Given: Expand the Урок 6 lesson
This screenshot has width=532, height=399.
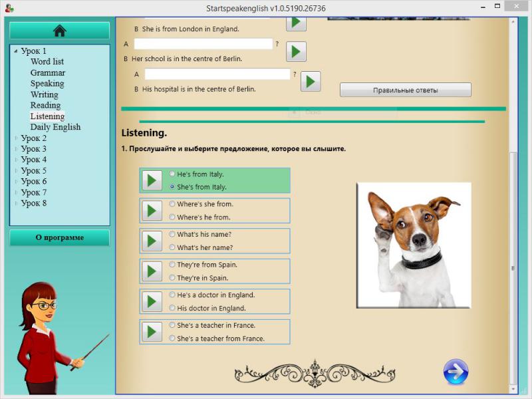Looking at the screenshot, I should tap(15, 182).
